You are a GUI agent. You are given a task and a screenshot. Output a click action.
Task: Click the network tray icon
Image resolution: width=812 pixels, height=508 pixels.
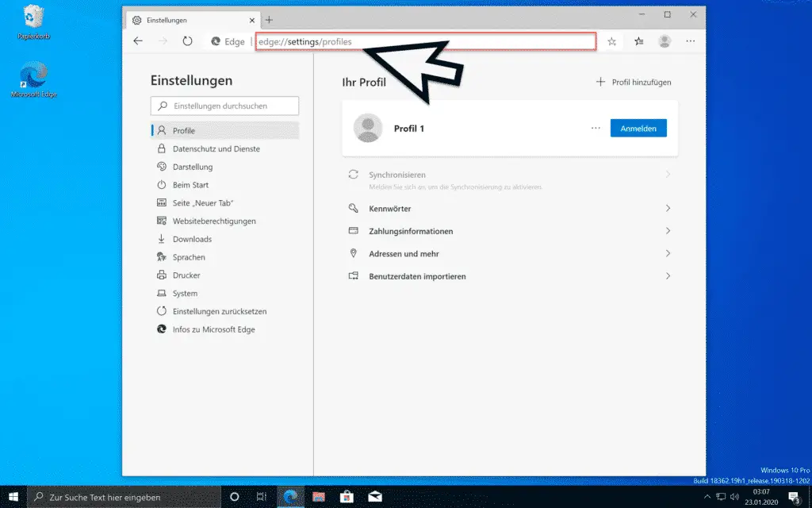click(x=720, y=497)
